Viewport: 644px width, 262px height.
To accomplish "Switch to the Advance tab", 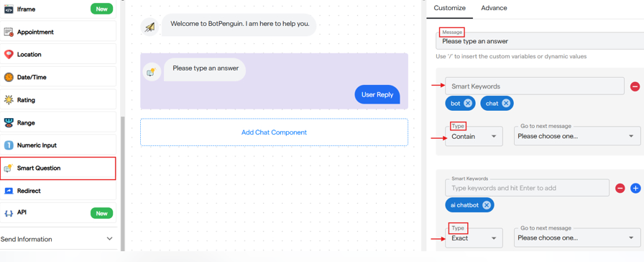I will [x=494, y=8].
